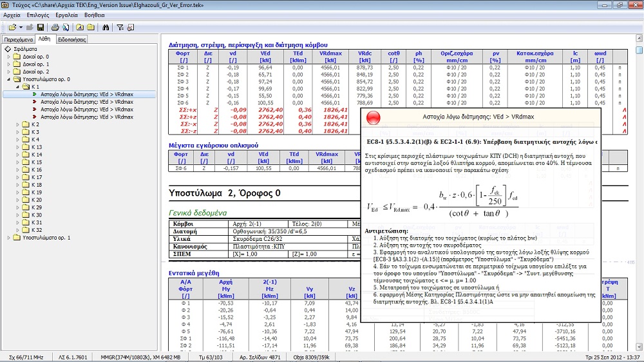
Task: Click the Μέγιστα εγκάρσιου οπλισμού heading
Action: 213,146
